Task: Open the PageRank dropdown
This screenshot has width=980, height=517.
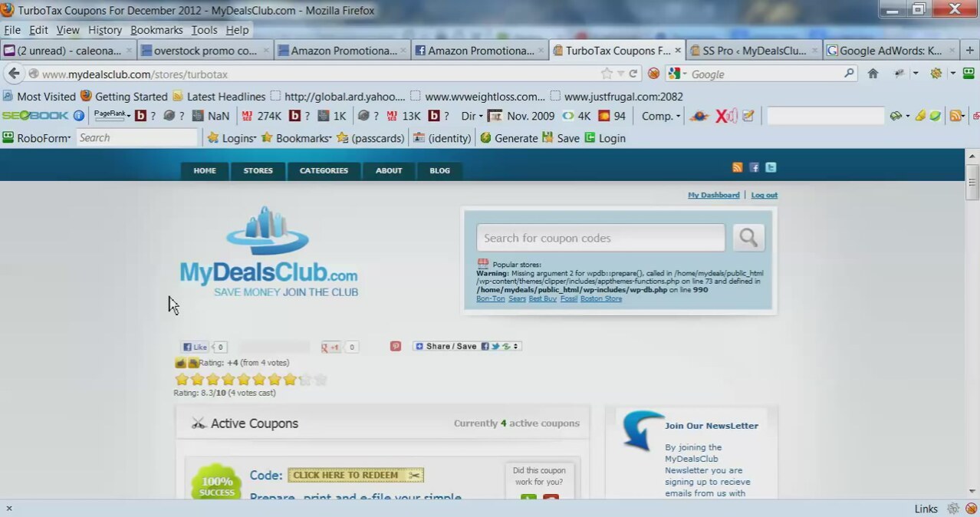Action: tap(112, 116)
